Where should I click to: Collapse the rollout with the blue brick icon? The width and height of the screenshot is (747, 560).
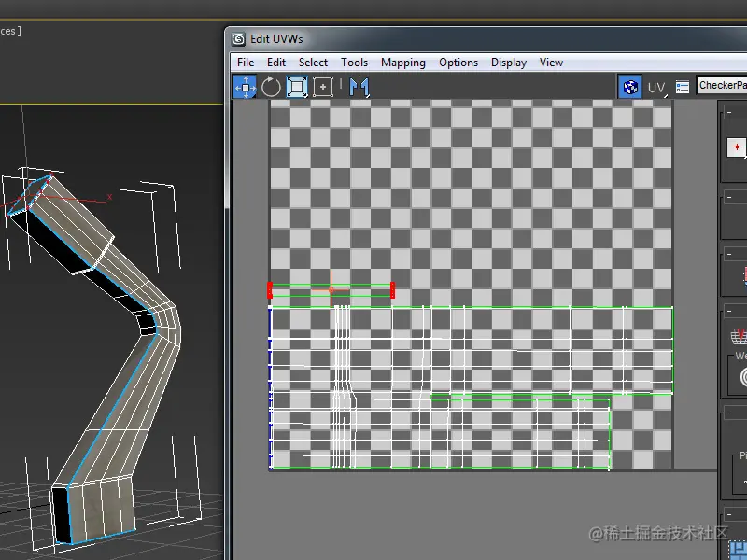729,515
